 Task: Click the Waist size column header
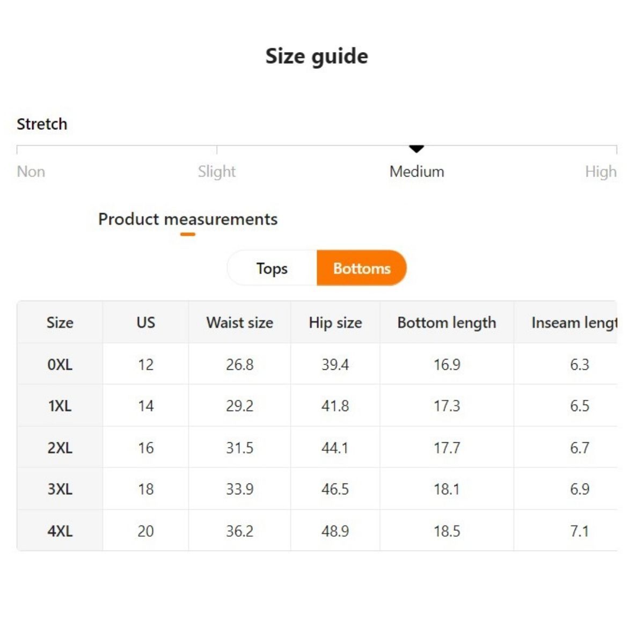point(239,323)
